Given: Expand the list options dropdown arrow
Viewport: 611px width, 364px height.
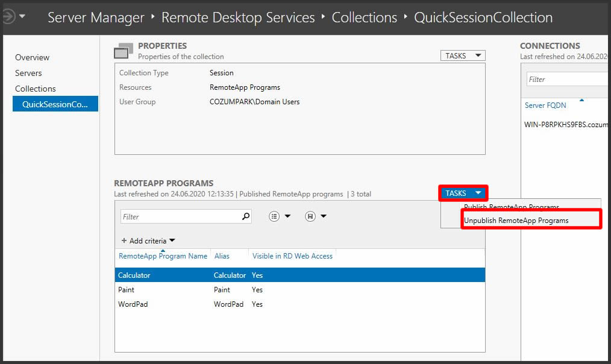Looking at the screenshot, I should [x=287, y=216].
